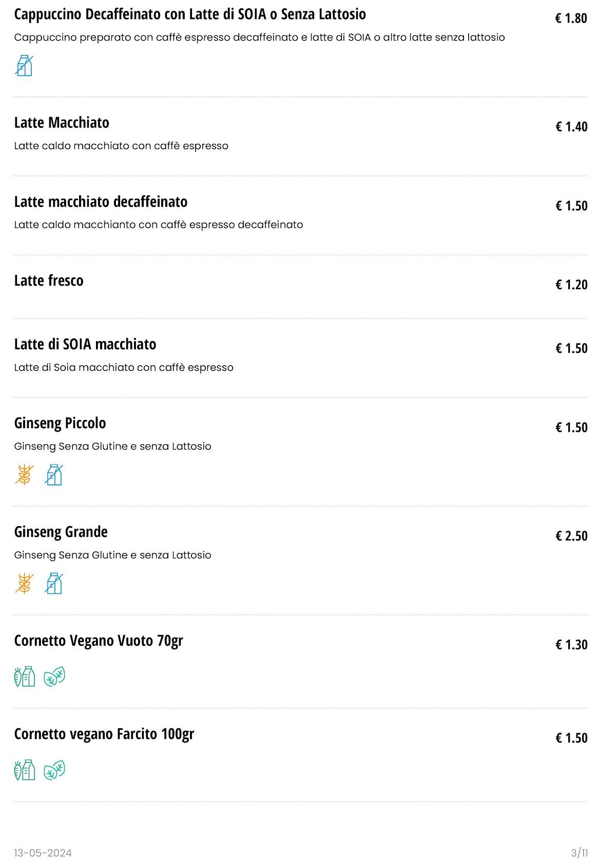Click the 13-05-2024 date in footer
Screen dimensions: 616x865
43,853
